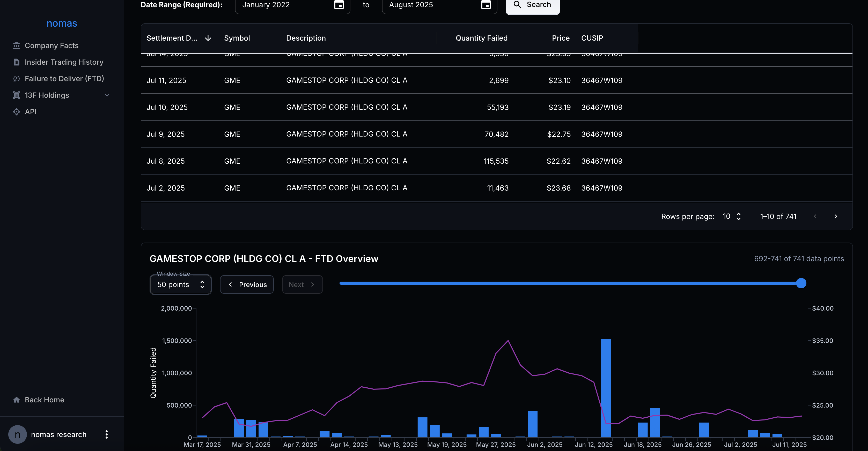Click the API icon in sidebar
868x451 pixels.
point(17,111)
